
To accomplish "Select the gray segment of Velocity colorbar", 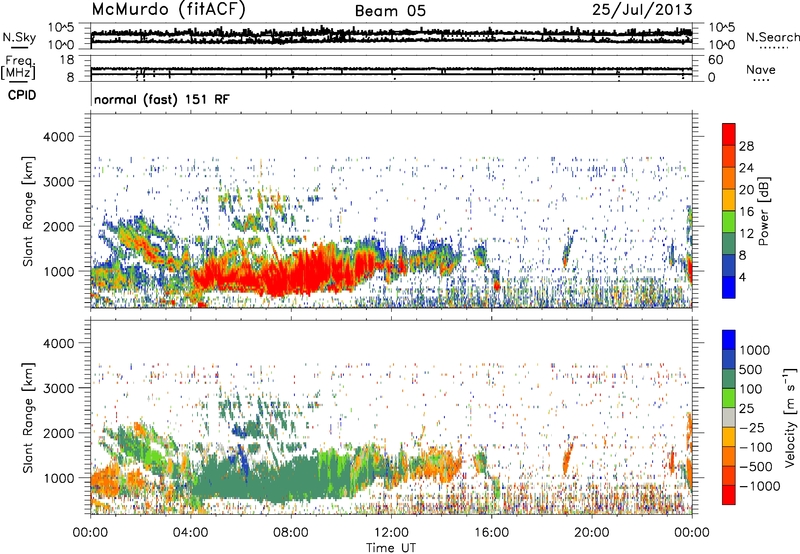I will pos(729,418).
